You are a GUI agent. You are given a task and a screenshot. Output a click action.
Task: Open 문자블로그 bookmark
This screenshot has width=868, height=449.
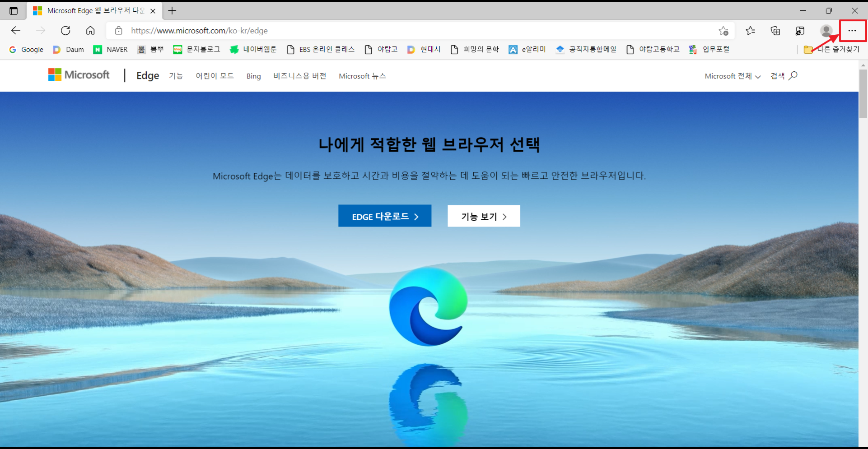[196, 50]
